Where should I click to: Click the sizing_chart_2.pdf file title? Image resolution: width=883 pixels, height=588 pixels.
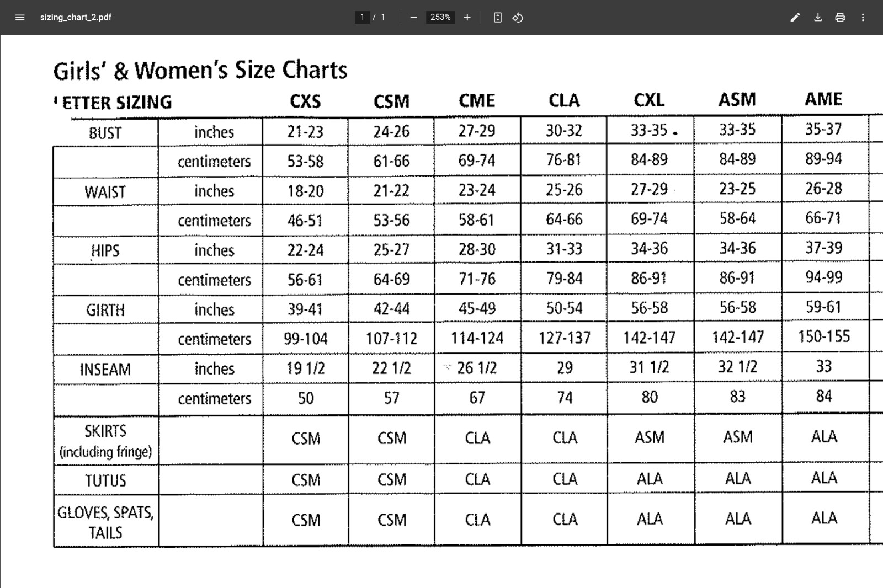tap(76, 17)
